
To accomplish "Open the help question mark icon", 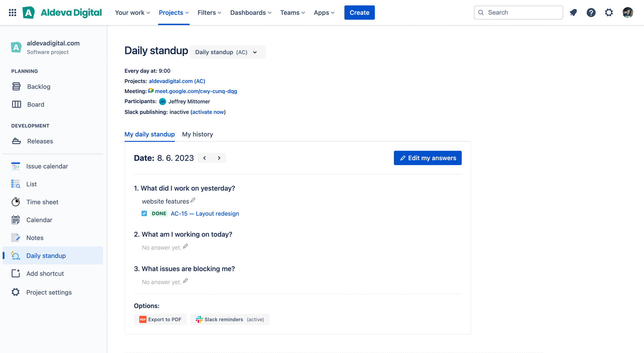I will point(591,13).
